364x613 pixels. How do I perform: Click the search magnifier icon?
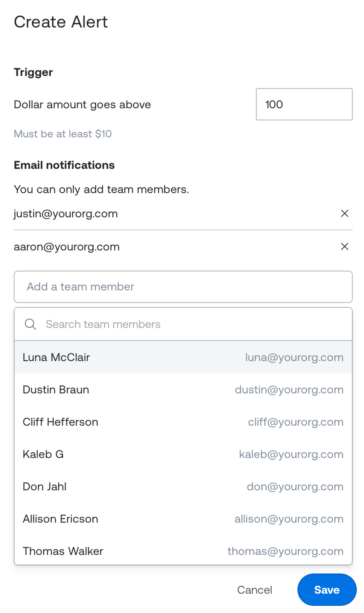30,324
